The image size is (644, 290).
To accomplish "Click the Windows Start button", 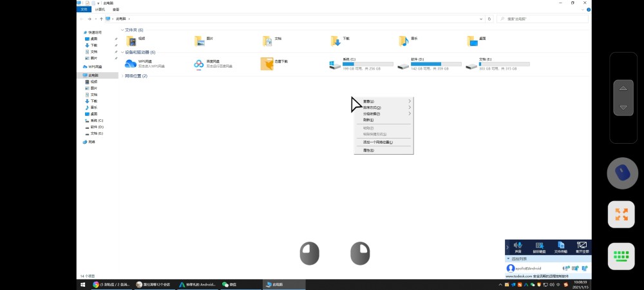I will pyautogui.click(x=82, y=284).
